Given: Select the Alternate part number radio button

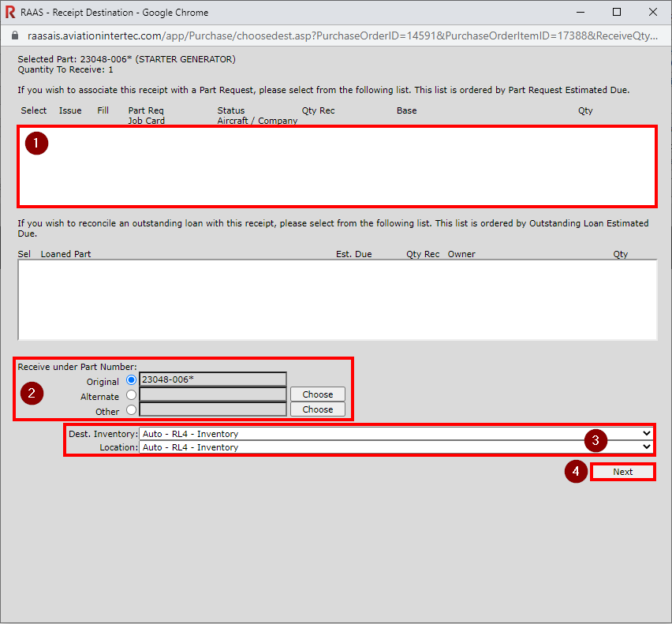Looking at the screenshot, I should point(131,395).
